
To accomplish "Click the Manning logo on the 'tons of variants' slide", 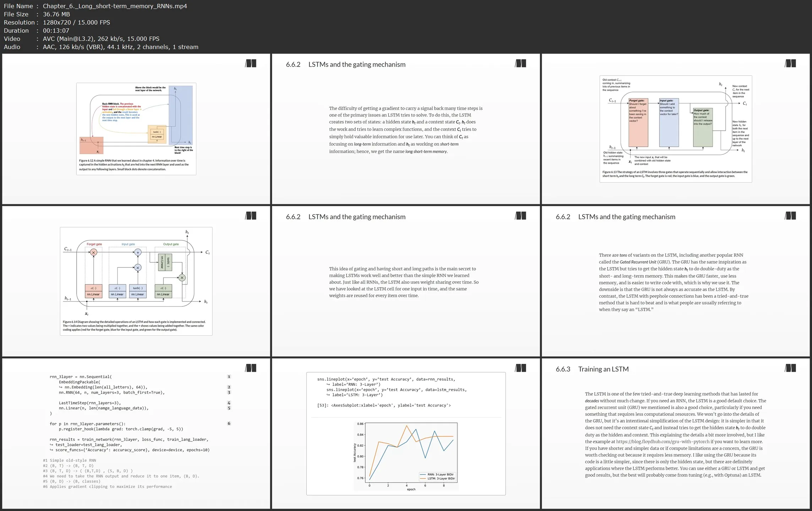I will [790, 216].
